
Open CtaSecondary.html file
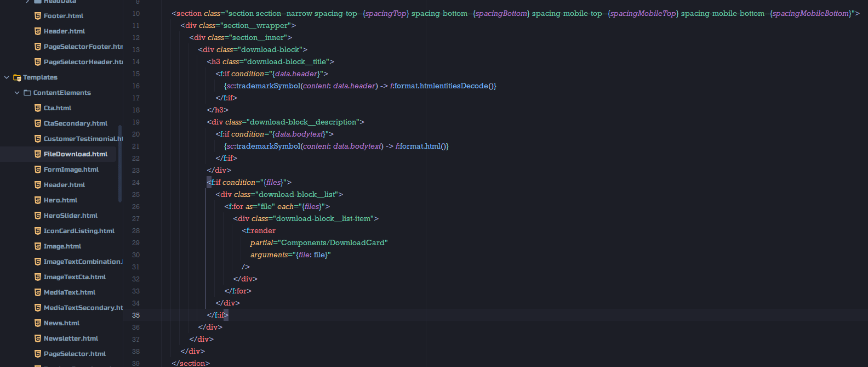coord(76,123)
